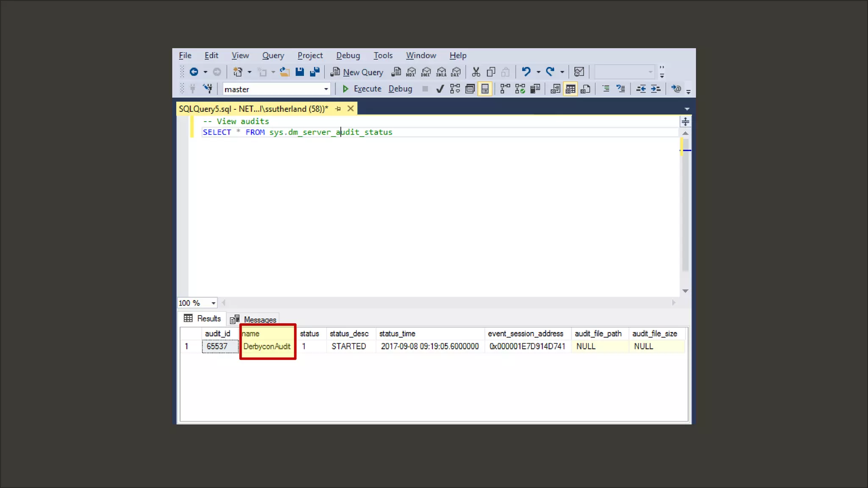Click the Open File folder icon

284,72
